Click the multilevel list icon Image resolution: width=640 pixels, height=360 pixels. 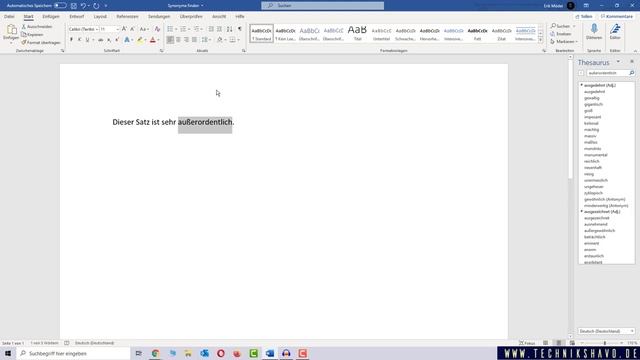(x=196, y=29)
